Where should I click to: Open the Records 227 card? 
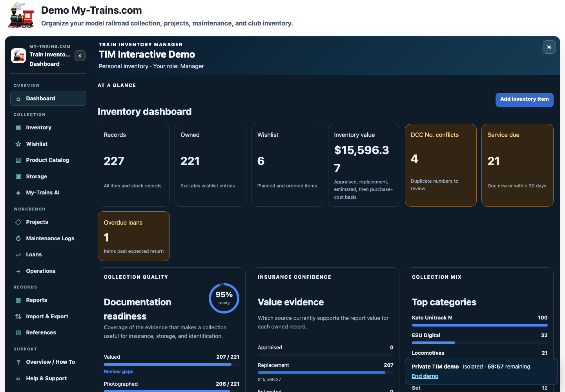coord(133,165)
